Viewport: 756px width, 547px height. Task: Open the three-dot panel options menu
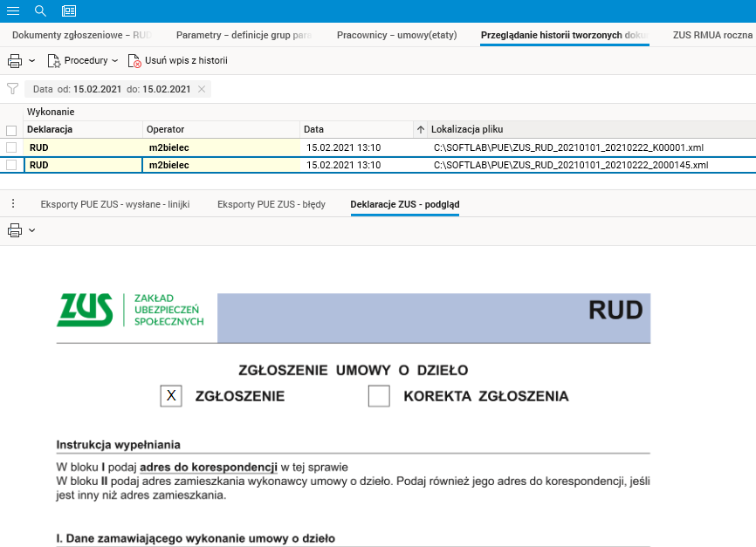tap(13, 203)
